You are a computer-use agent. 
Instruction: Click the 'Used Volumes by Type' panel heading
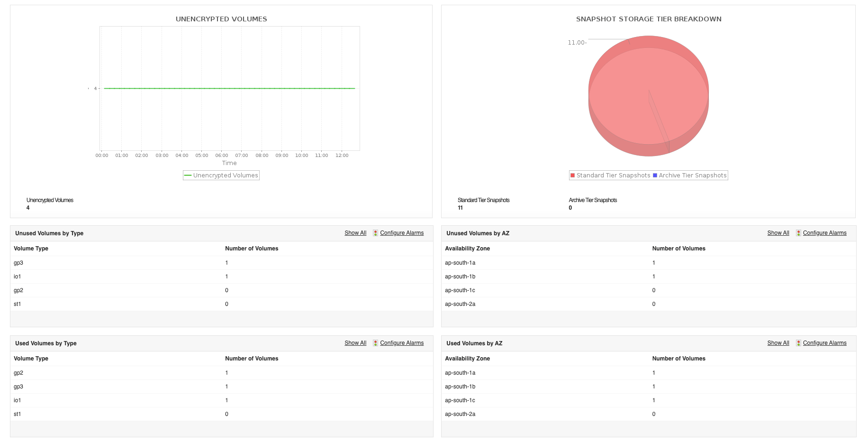point(46,343)
